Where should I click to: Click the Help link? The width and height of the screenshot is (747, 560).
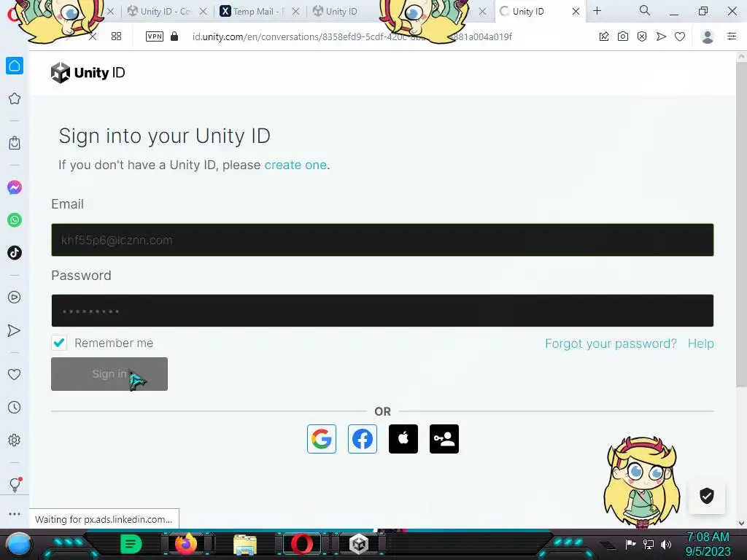(700, 343)
